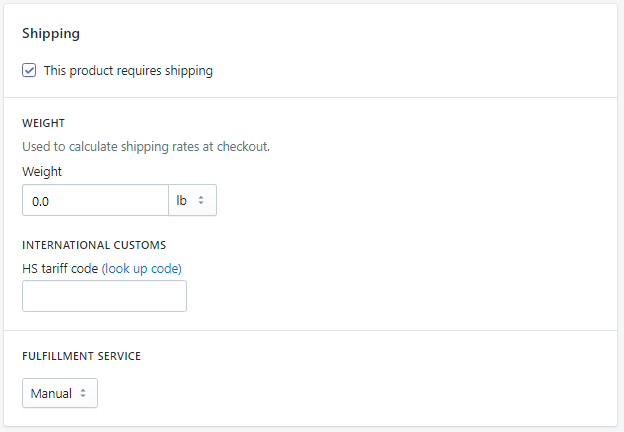Select the 0.0 value in Weight box
The image size is (624, 432).
tap(41, 201)
